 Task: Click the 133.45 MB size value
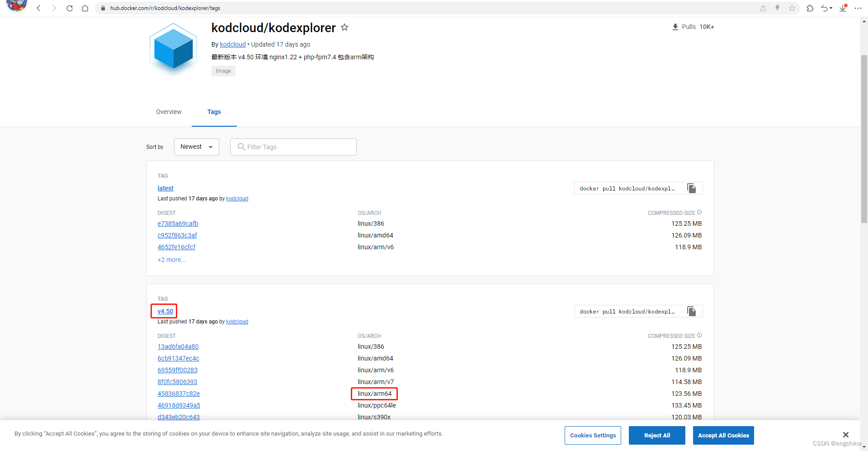click(x=686, y=405)
